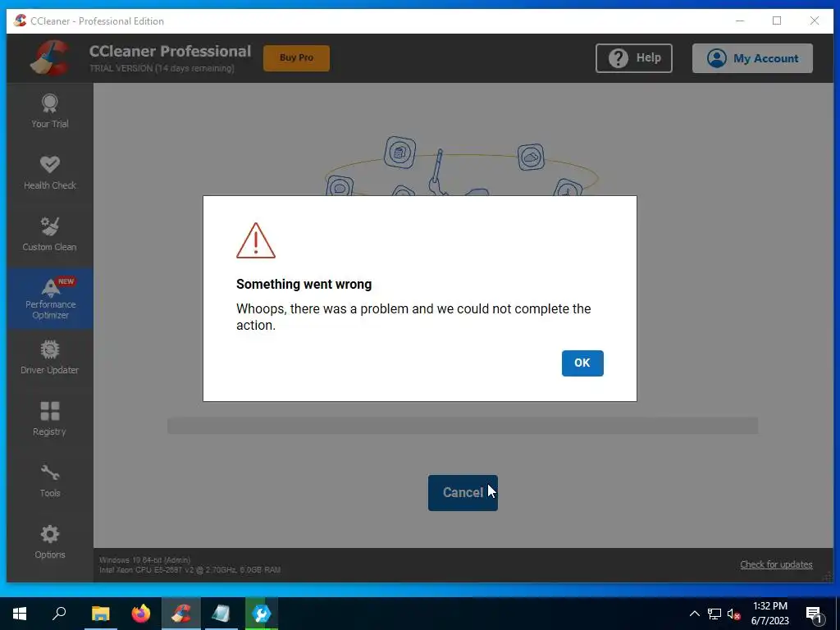
Task: Select the Performance Optimizer rocket icon
Action: pos(50,288)
